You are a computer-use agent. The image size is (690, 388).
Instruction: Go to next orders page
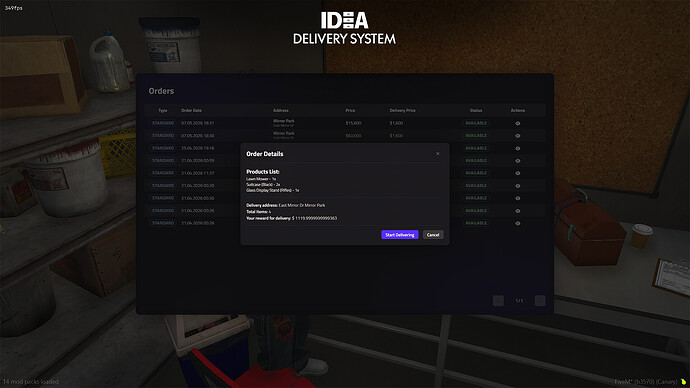540,300
